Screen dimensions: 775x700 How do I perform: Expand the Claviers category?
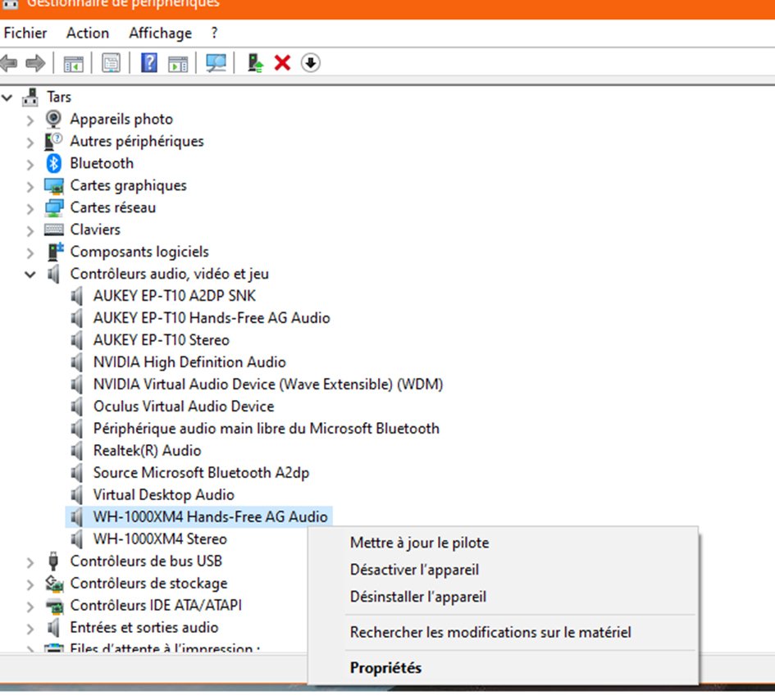pyautogui.click(x=30, y=230)
